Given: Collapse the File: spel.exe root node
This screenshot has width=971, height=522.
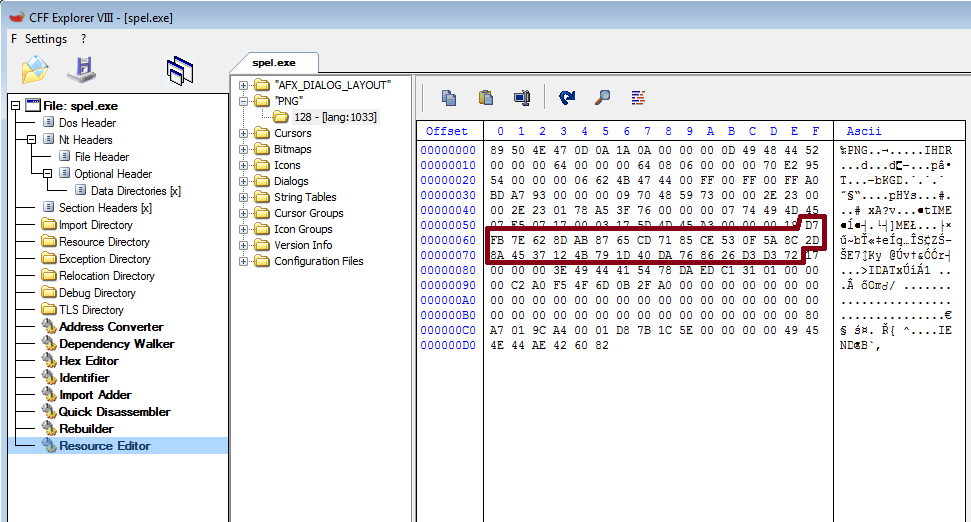Looking at the screenshot, I should click(15, 105).
